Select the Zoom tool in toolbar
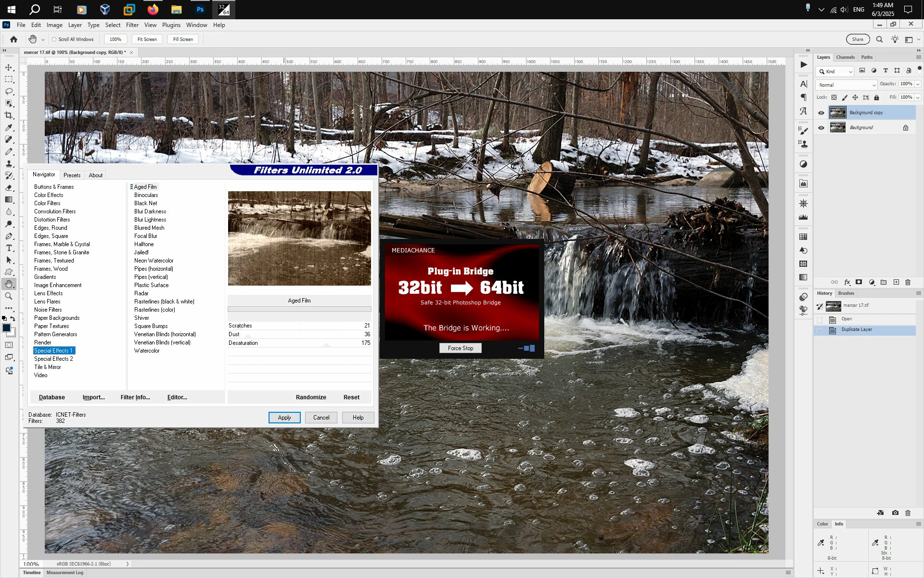This screenshot has width=924, height=578. 9,296
